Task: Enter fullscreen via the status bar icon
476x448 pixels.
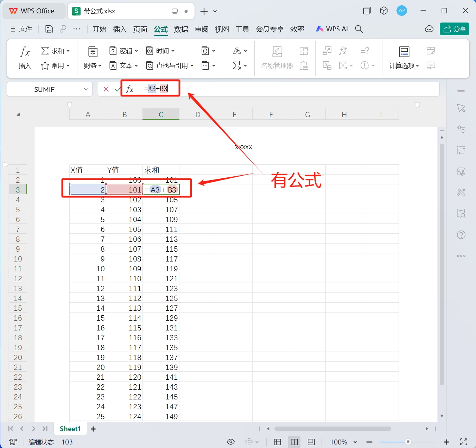Action: coord(463,442)
